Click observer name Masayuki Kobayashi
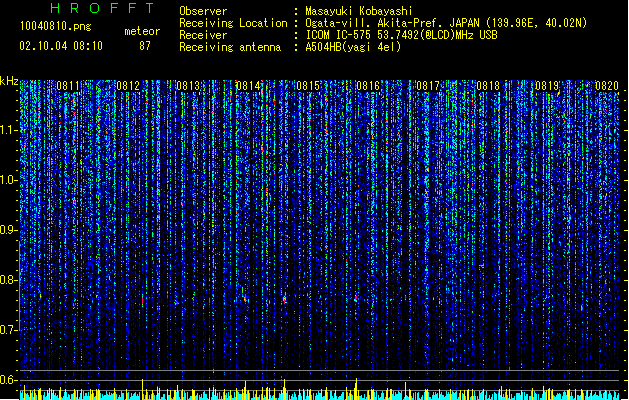Viewport: 629px width, 400px height. point(359,11)
